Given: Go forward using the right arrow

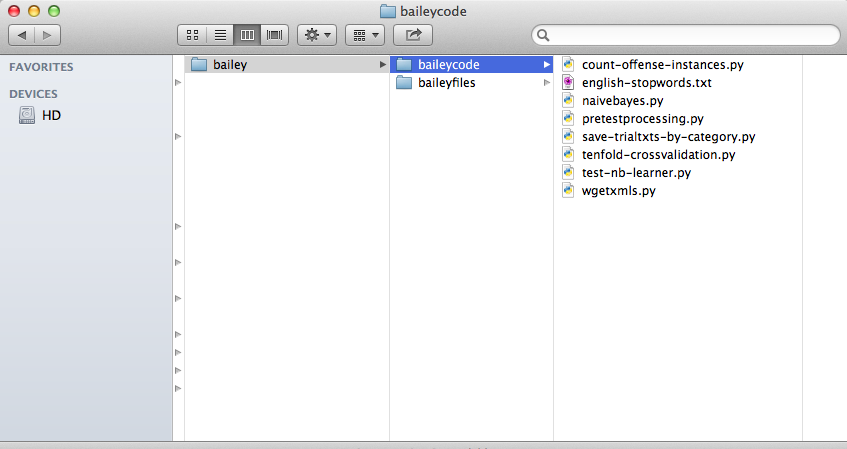Looking at the screenshot, I should (x=47, y=35).
